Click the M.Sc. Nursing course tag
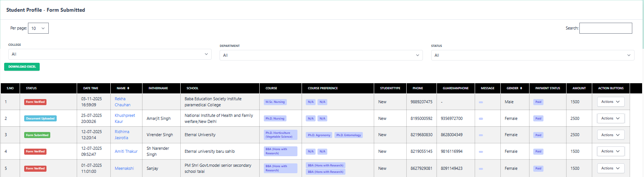Viewport: 644px width, 177px height. coord(275,102)
